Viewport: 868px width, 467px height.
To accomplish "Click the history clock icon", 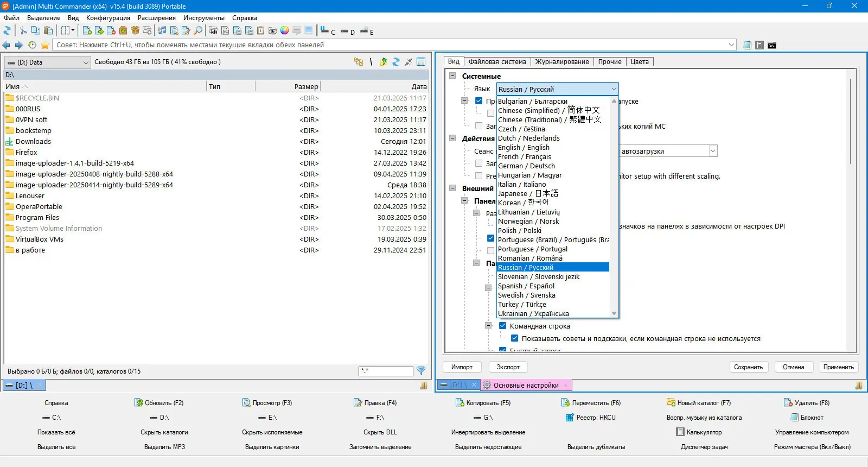I will [x=32, y=45].
